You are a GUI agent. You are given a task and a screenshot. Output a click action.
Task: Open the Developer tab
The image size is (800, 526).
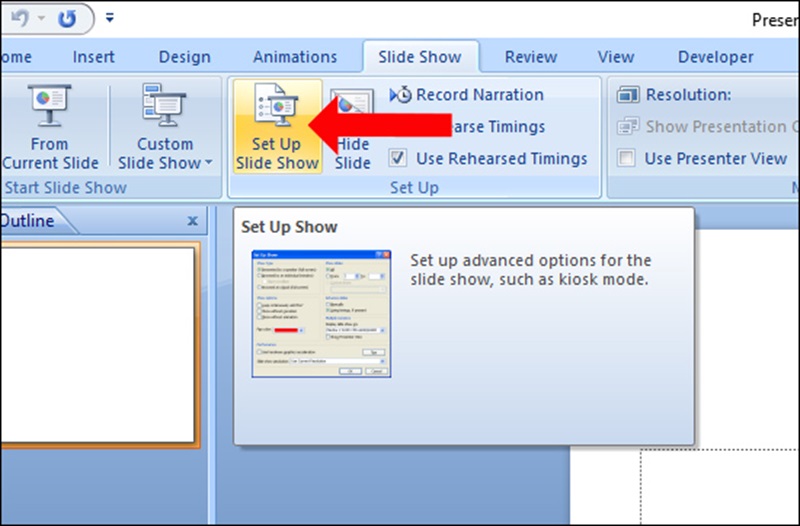(x=715, y=57)
